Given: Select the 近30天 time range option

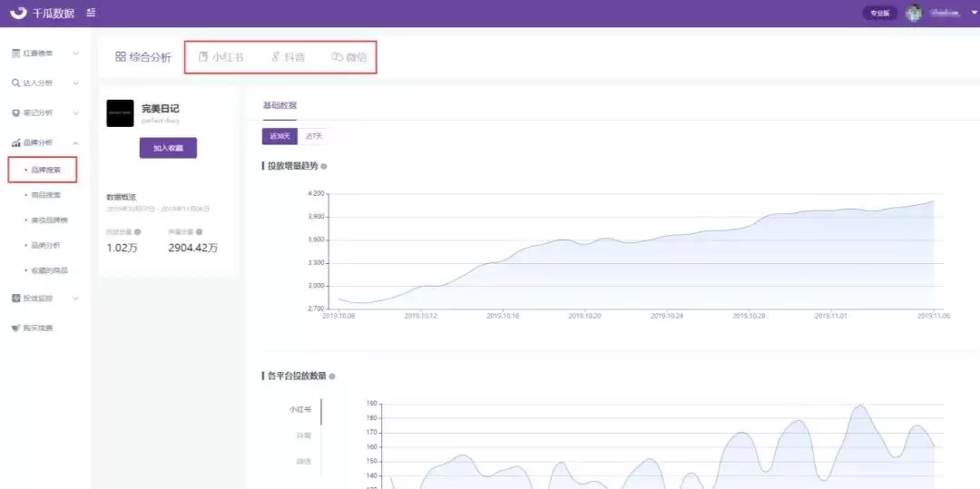Looking at the screenshot, I should point(279,136).
